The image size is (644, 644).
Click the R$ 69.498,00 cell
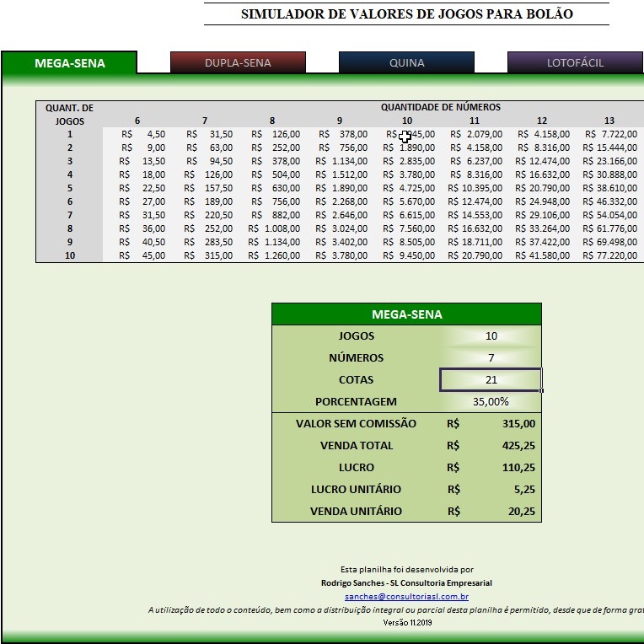pyautogui.click(x=609, y=242)
